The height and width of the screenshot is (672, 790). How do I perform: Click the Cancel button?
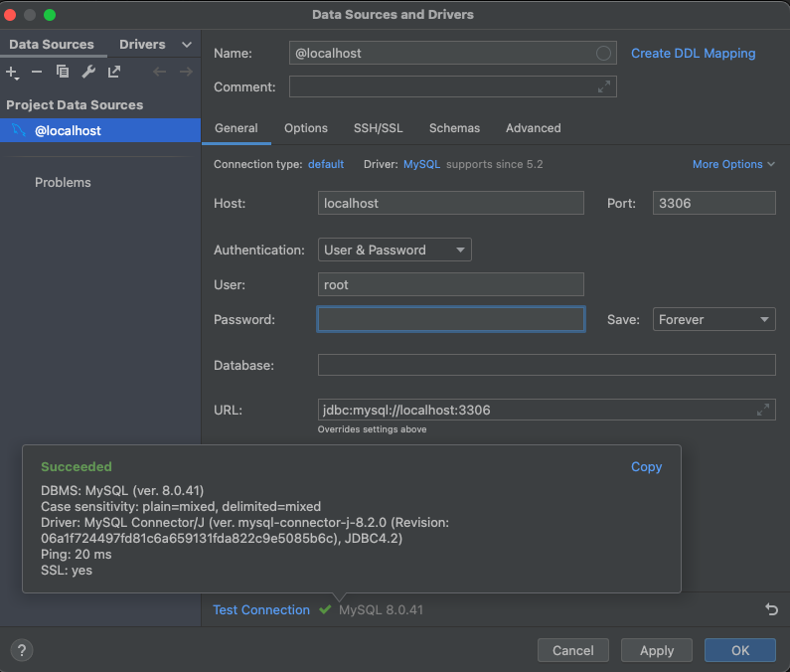click(x=572, y=650)
